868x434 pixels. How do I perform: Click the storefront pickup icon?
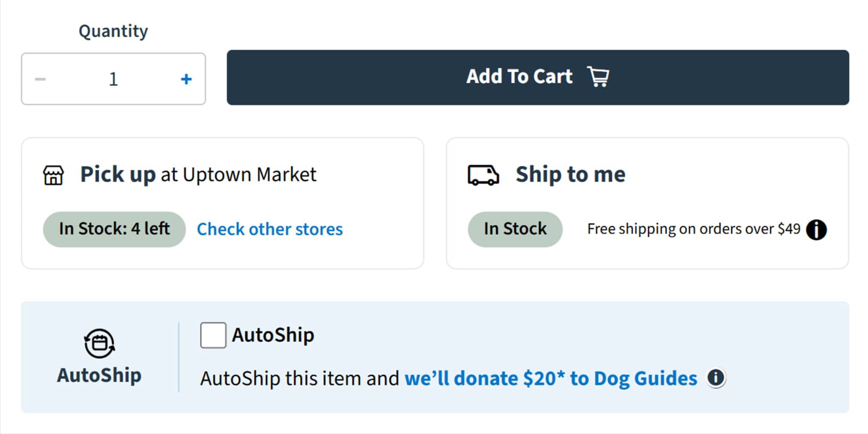pos(53,175)
